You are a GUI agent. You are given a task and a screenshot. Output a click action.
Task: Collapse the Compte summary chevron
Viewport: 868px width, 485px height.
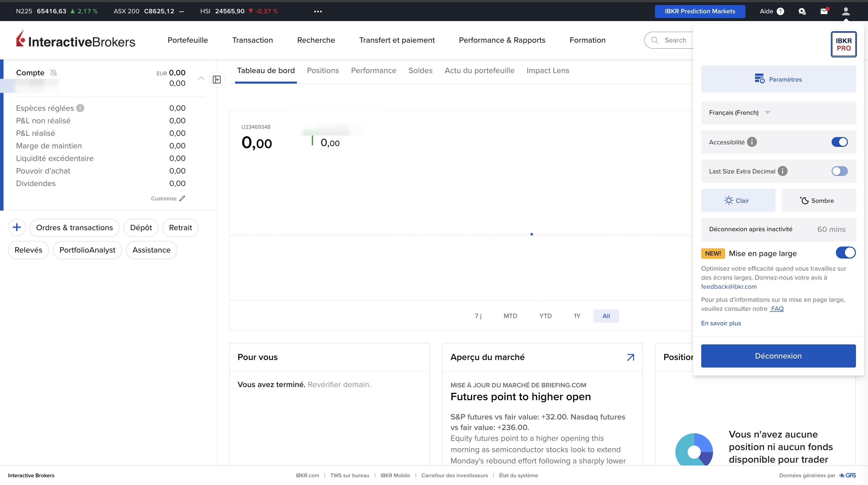pyautogui.click(x=201, y=78)
